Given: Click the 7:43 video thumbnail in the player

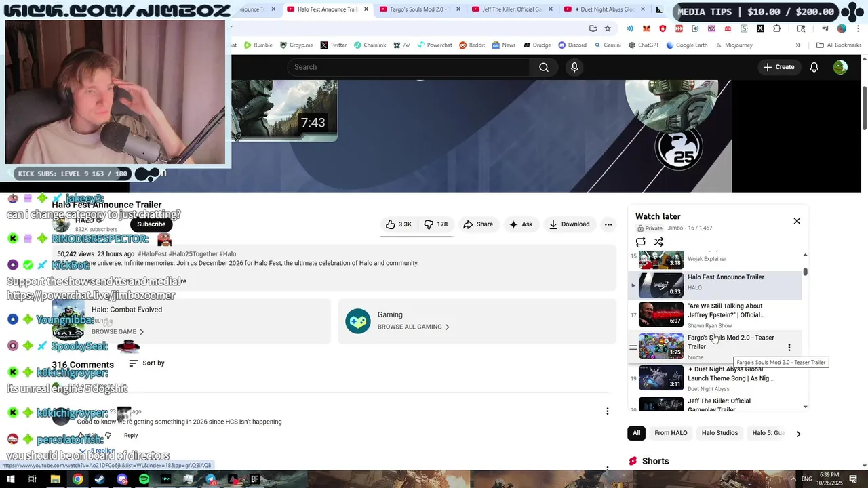Looking at the screenshot, I should [285, 110].
